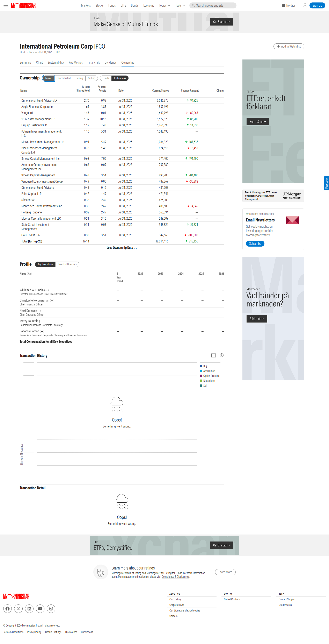329x644 pixels.
Task: Select the Buying ownership filter
Action: (x=79, y=78)
